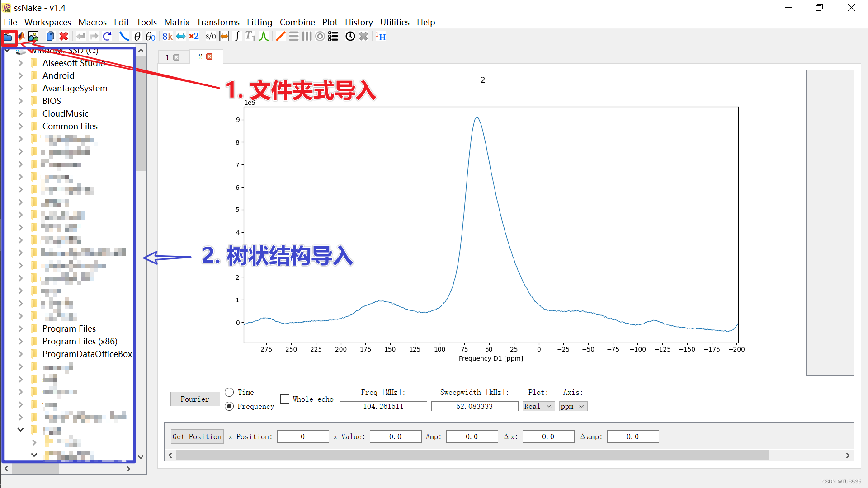Screen dimensions: 868x488
Task: Enable the Whole echo checkbox
Action: point(285,399)
